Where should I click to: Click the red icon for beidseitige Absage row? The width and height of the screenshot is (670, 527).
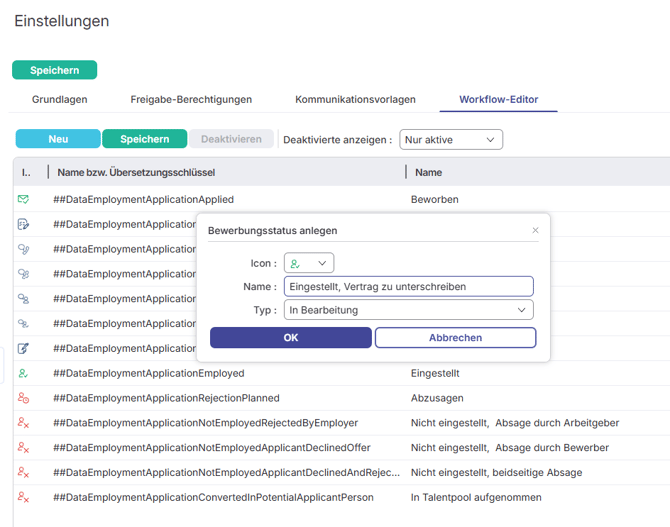tap(23, 473)
